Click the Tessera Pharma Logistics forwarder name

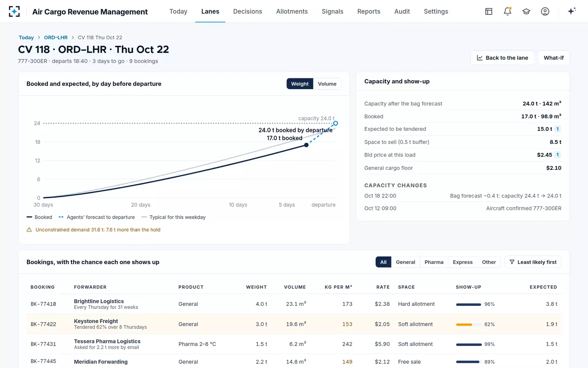pyautogui.click(x=107, y=341)
